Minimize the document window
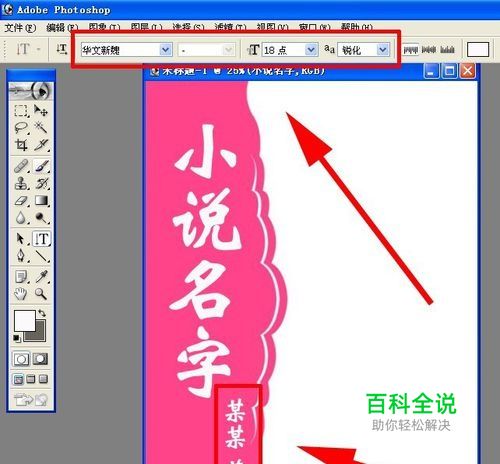 pyautogui.click(x=431, y=71)
